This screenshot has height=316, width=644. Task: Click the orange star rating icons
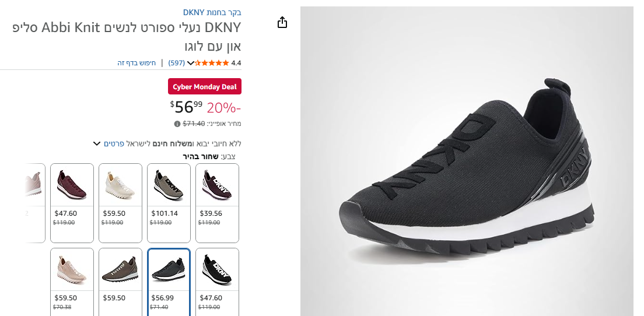point(212,63)
